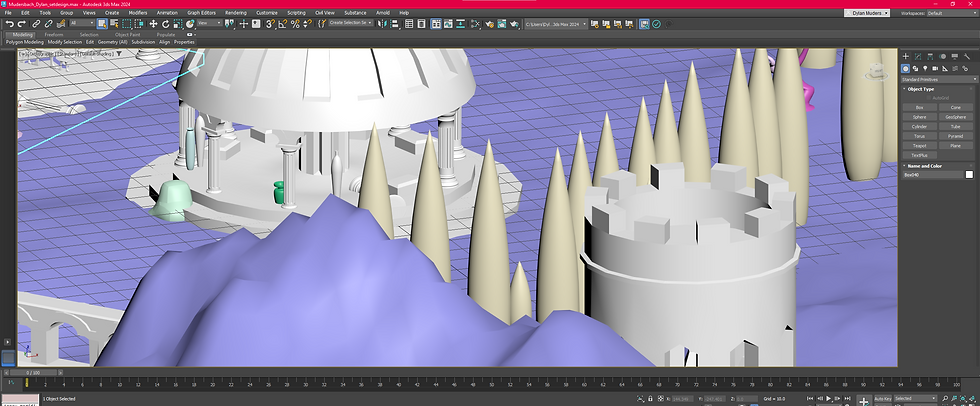Open the Modify command panel tab
Screen dimensions: 980x406
(918, 56)
